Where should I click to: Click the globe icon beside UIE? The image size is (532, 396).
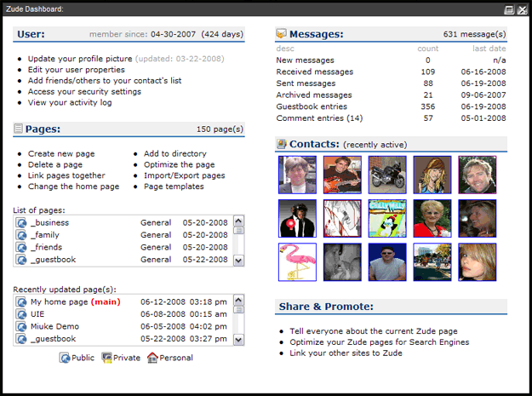pyautogui.click(x=21, y=314)
